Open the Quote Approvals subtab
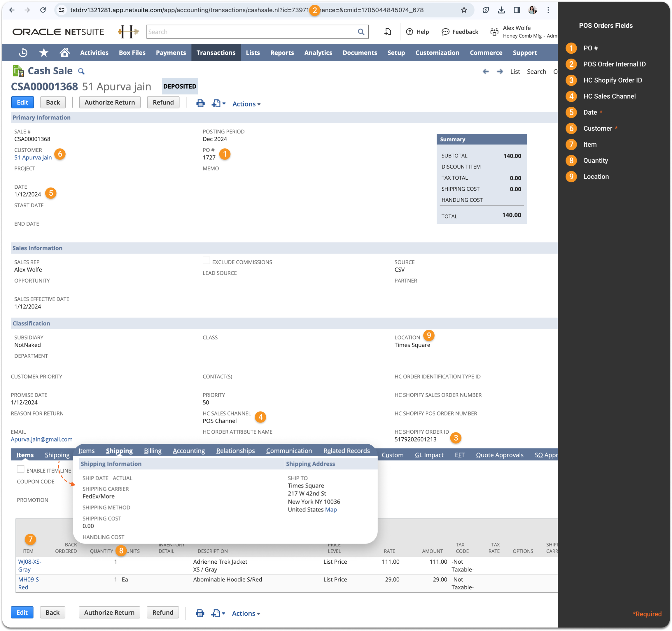The width and height of the screenshot is (672, 631). [x=500, y=455]
